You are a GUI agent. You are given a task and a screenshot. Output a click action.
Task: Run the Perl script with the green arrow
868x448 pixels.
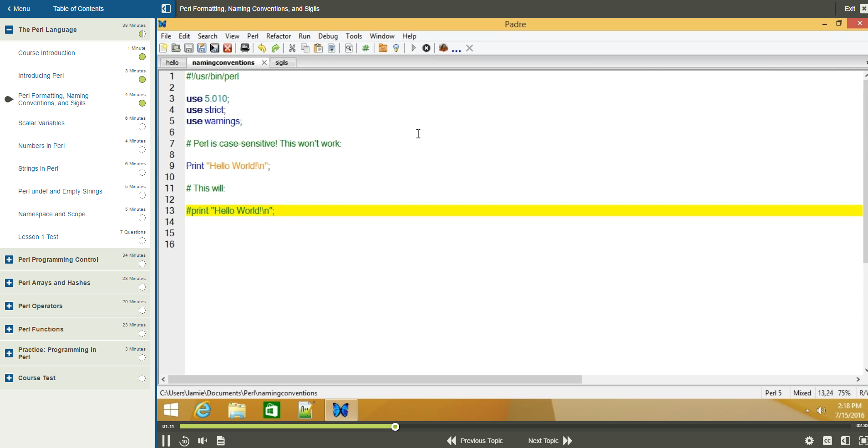tap(412, 48)
